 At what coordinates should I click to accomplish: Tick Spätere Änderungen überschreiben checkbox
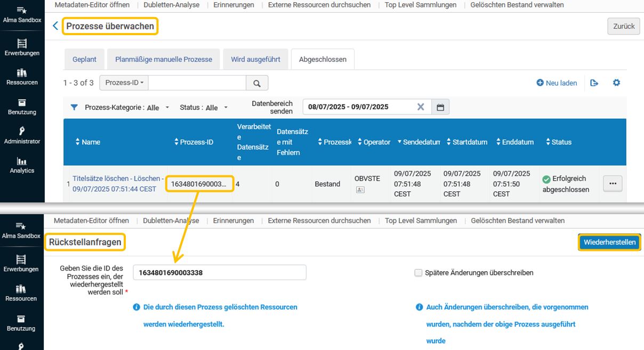pyautogui.click(x=418, y=273)
